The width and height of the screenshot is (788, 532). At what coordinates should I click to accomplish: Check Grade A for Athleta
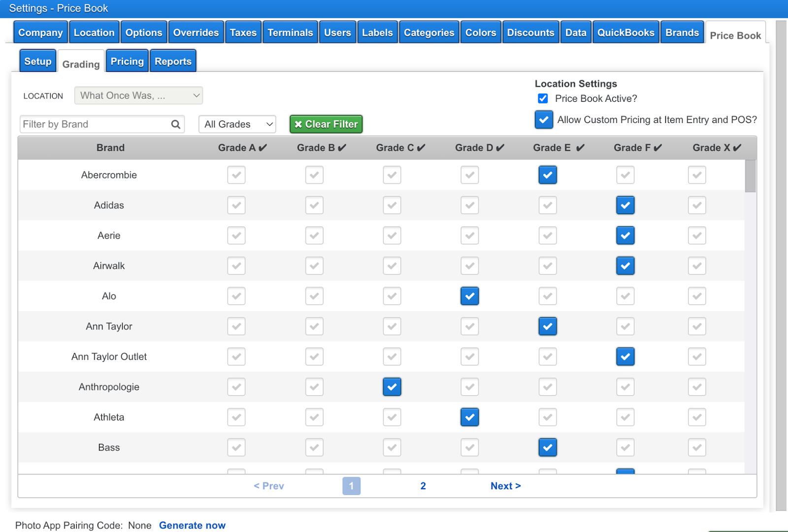point(236,417)
